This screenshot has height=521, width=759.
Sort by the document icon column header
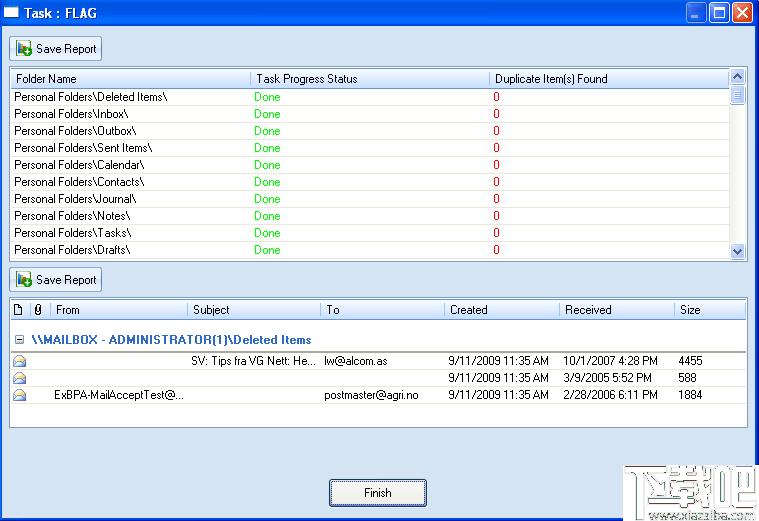[19, 310]
